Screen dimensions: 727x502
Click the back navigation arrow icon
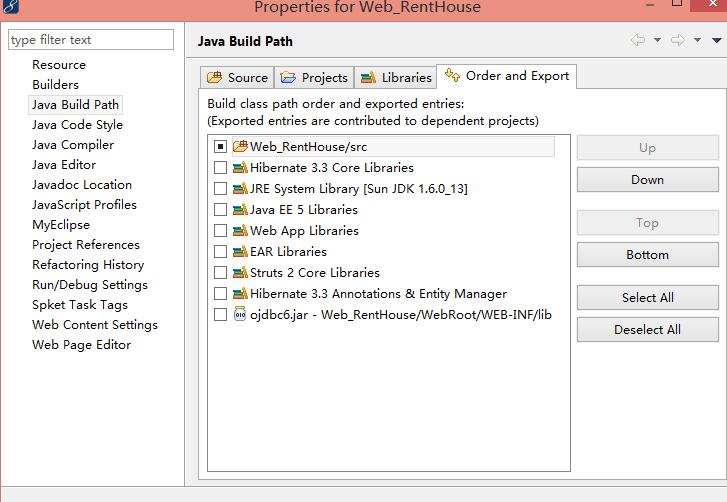(638, 40)
